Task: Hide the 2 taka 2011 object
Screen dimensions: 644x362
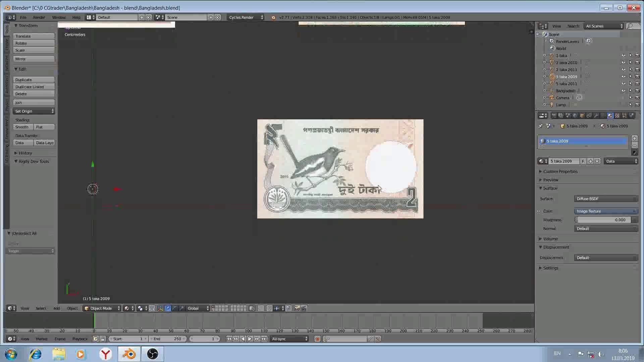Action: (623, 70)
